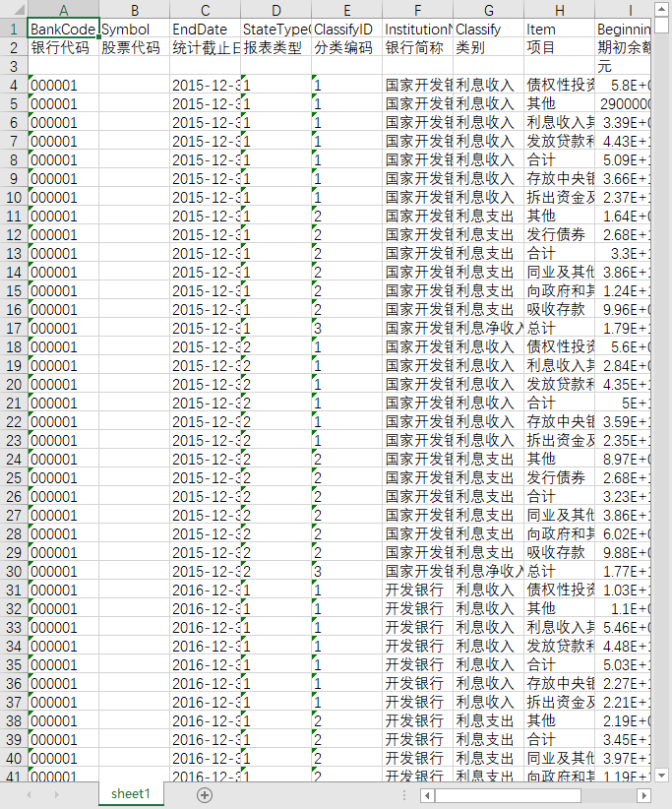Click the 银行简称 cell
The height and width of the screenshot is (809, 672).
pyautogui.click(x=417, y=47)
